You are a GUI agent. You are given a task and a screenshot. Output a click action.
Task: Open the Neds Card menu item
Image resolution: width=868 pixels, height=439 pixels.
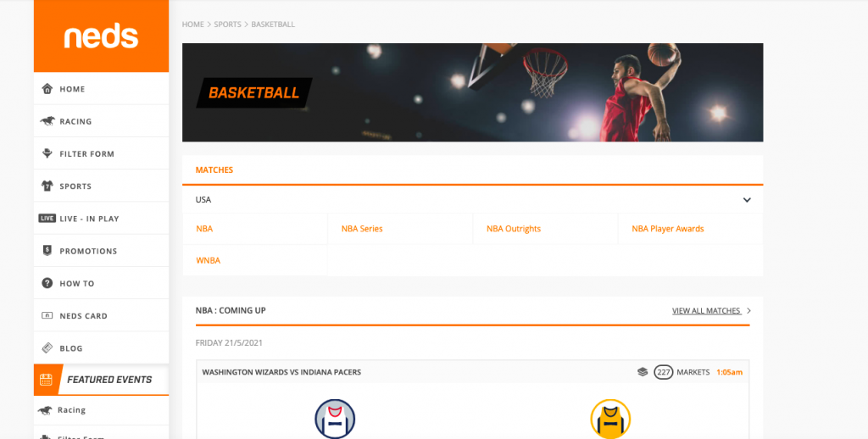coord(102,315)
